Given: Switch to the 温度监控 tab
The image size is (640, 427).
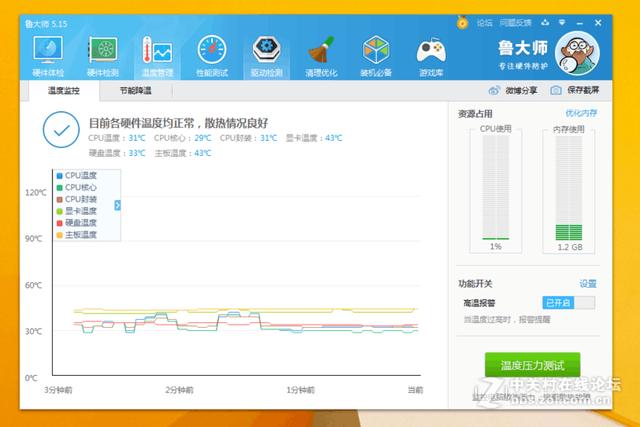Looking at the screenshot, I should tap(64, 91).
